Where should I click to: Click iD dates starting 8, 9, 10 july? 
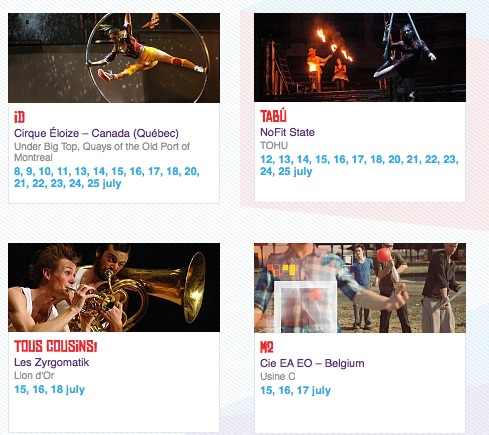107,177
